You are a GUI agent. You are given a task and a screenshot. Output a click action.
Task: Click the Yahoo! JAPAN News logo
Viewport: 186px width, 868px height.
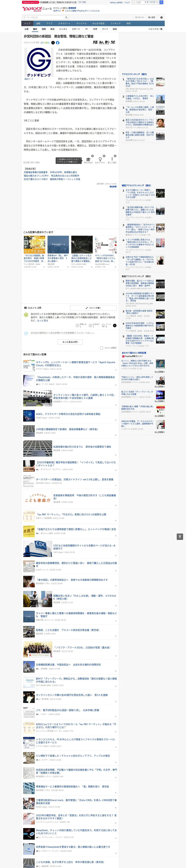pyautogui.click(x=37, y=9)
